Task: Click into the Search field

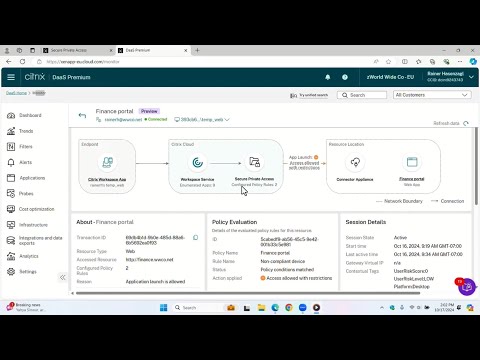Action: point(362,95)
